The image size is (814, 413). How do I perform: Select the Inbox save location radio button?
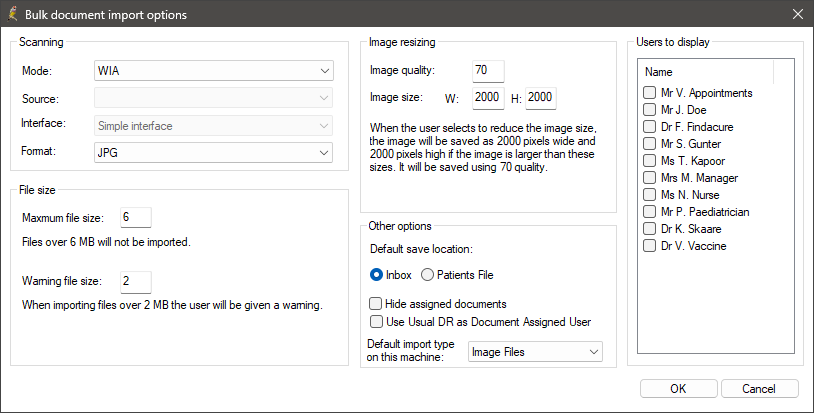377,275
